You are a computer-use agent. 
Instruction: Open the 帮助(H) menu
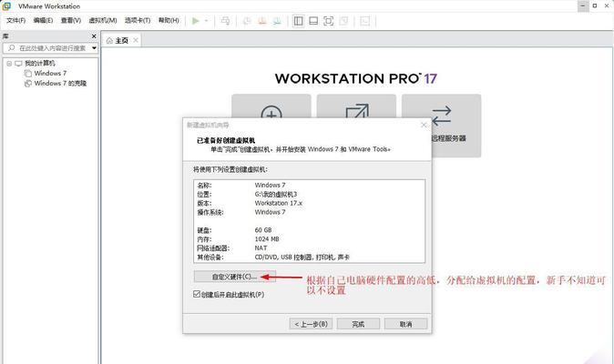(169, 20)
